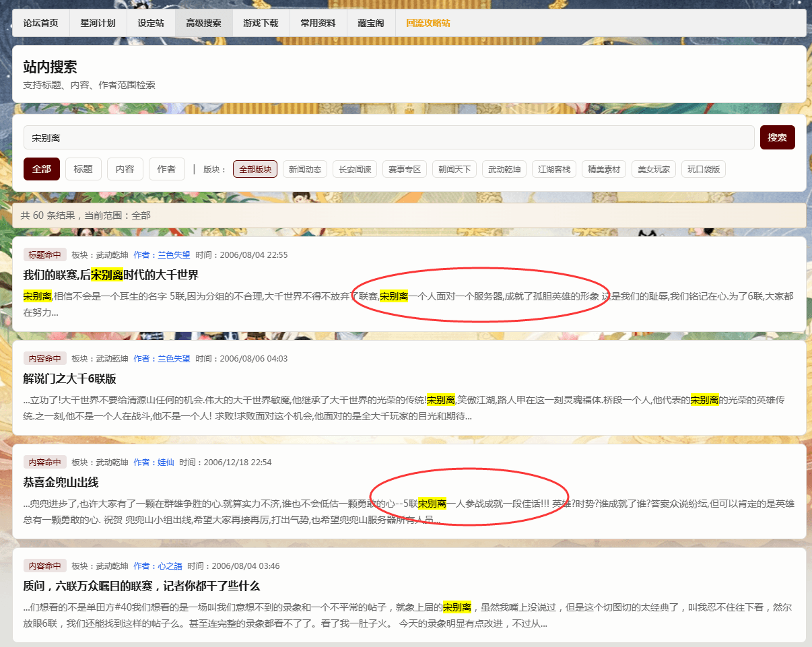Click subtitle 支持标题、内容、作者范围检索

pyautogui.click(x=89, y=86)
